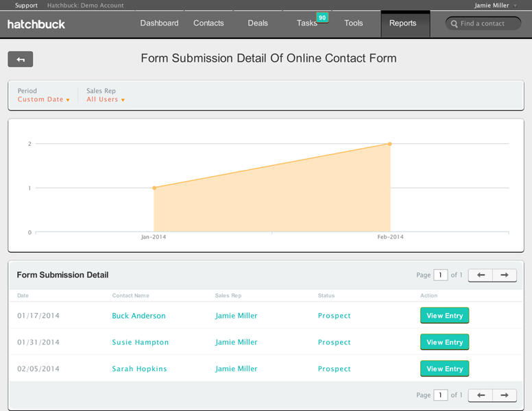Image resolution: width=532 pixels, height=411 pixels.
Task: Switch to the Dashboard tab
Action: point(159,23)
